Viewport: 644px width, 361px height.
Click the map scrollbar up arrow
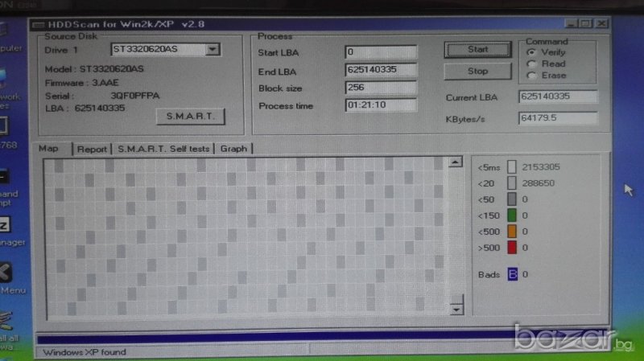click(456, 162)
